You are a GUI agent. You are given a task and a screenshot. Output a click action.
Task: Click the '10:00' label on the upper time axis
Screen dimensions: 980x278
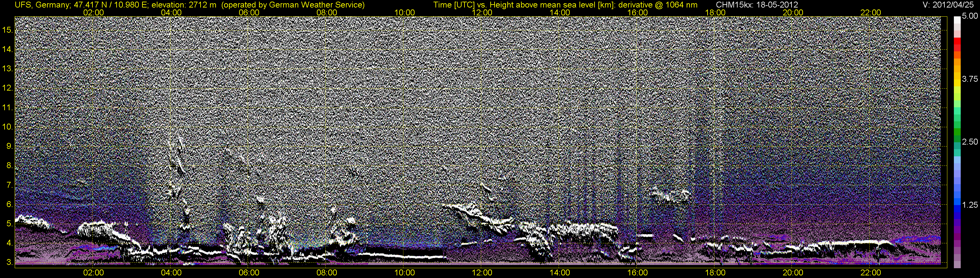405,12
